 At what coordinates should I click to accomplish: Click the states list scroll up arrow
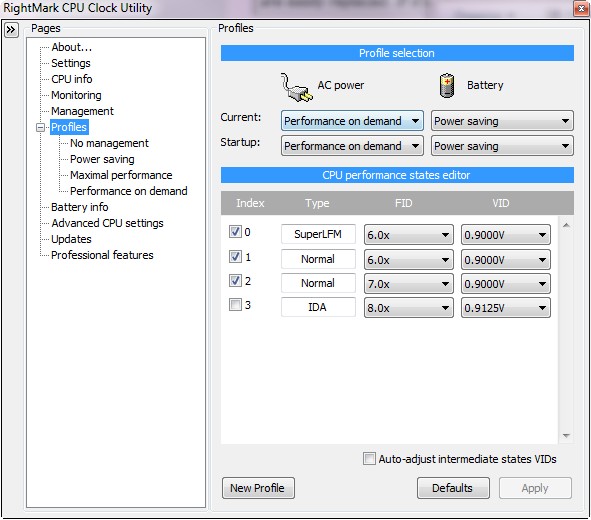pos(566,225)
